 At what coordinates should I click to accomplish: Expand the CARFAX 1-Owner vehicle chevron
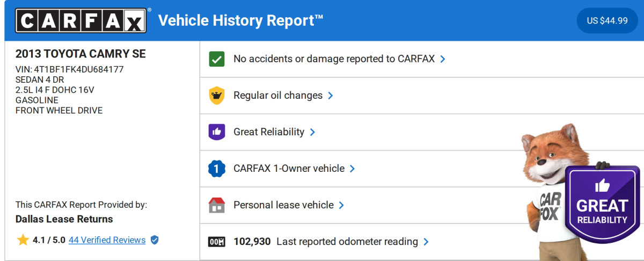tap(353, 169)
